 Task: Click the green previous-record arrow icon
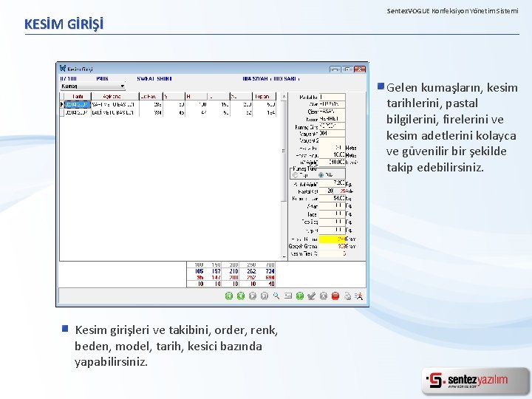pyautogui.click(x=241, y=296)
